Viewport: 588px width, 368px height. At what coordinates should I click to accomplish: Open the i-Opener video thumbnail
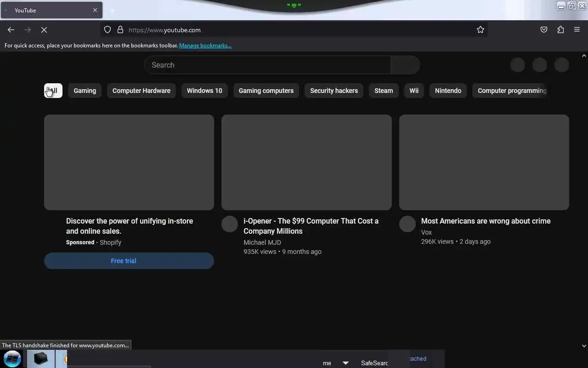coord(306,162)
